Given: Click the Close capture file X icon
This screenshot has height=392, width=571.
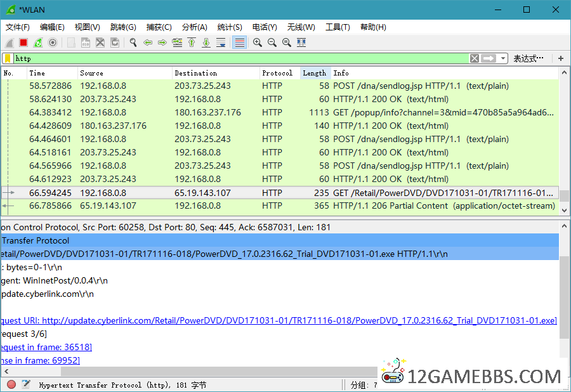Looking at the screenshot, I should 100,43.
